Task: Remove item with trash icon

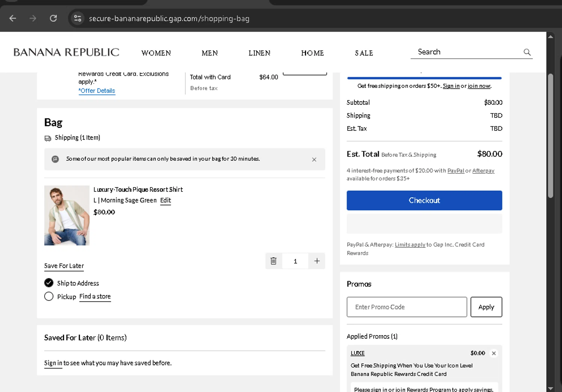Action: pyautogui.click(x=274, y=261)
